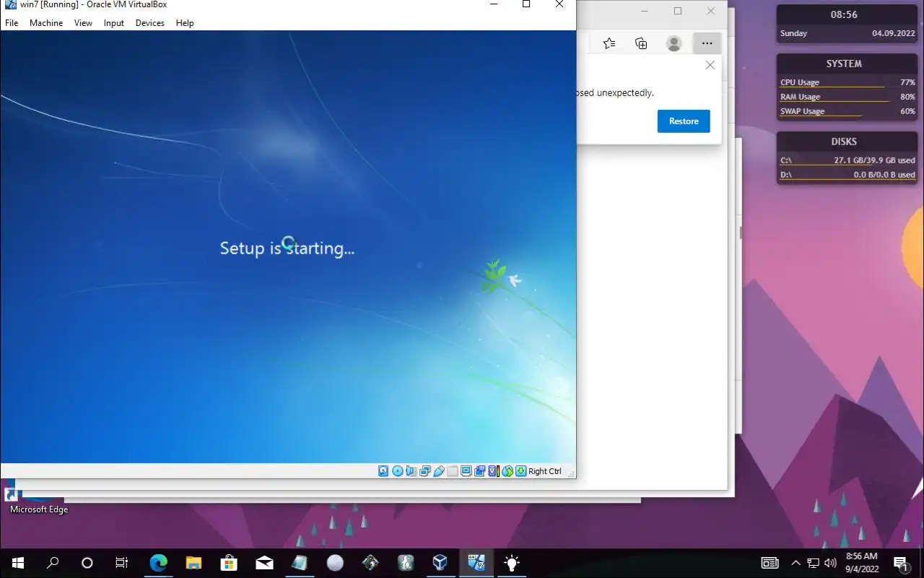Click the mouse integration status icon
Image resolution: width=924 pixels, height=578 pixels.
[507, 471]
